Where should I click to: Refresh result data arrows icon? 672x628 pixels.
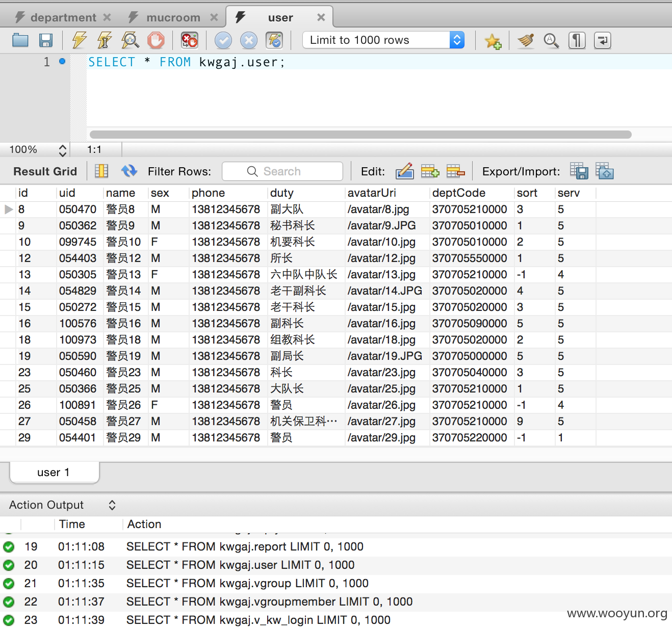coord(130,171)
